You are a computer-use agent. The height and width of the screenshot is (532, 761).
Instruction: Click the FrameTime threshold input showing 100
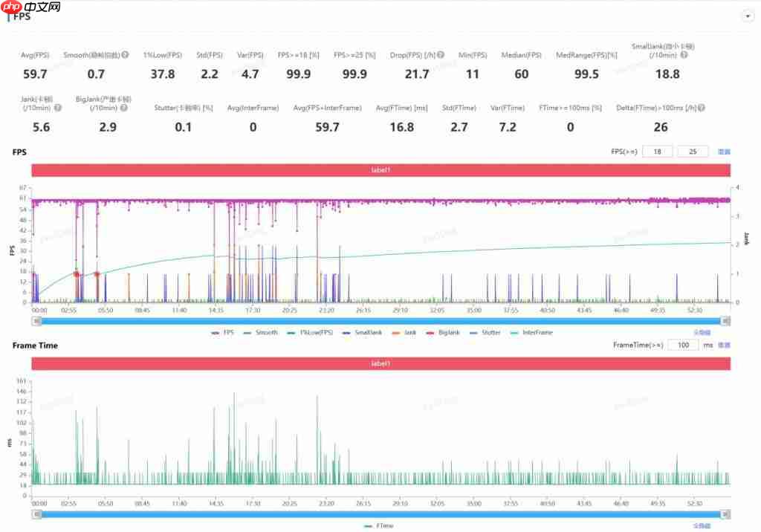[682, 346]
